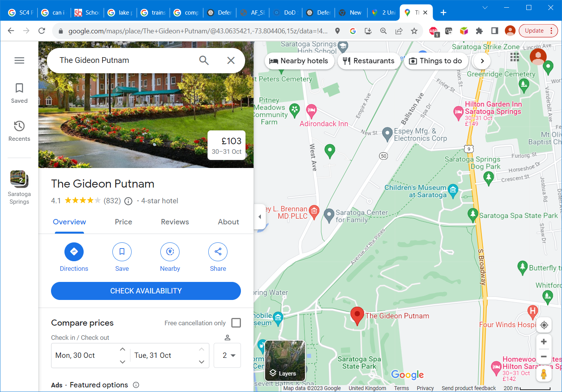Open the Google Maps hamburger menu
562x392 pixels.
[x=19, y=60]
